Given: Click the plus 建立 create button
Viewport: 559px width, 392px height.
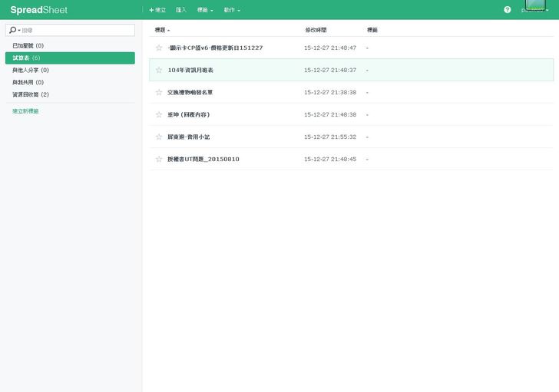Looking at the screenshot, I should click(x=157, y=10).
